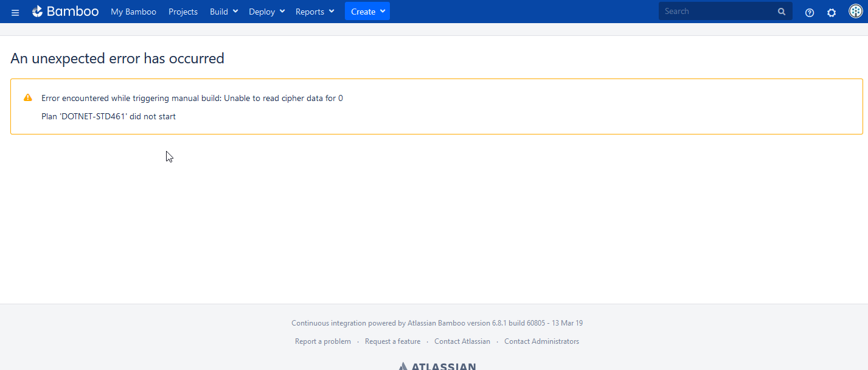Screen dimensions: 868x370
Task: Open the help question-mark icon
Action: click(x=810, y=12)
